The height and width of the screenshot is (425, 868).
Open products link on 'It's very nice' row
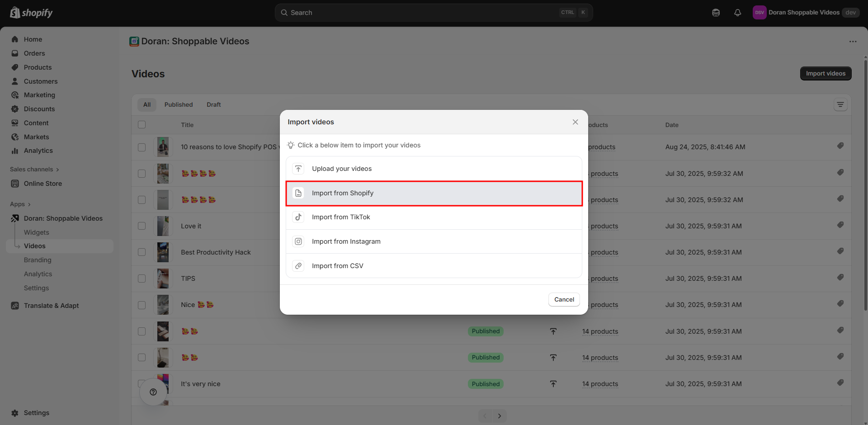pyautogui.click(x=600, y=384)
